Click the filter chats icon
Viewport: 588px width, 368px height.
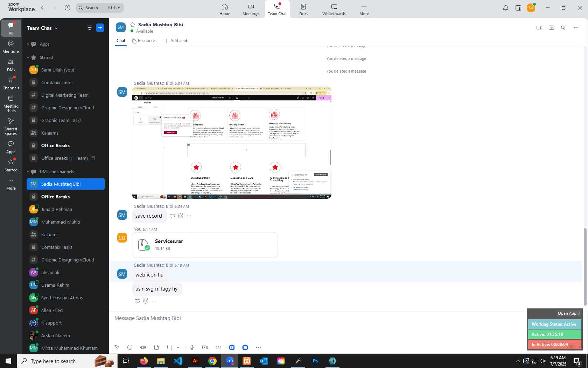pos(89,28)
